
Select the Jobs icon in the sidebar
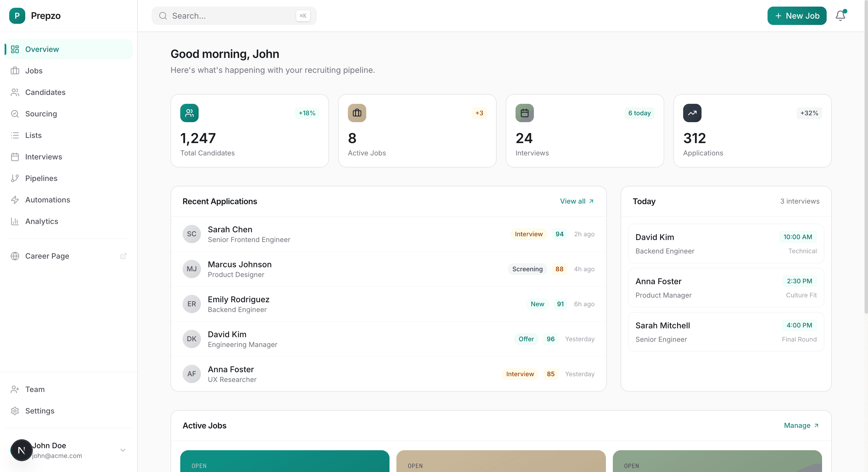[x=15, y=71]
